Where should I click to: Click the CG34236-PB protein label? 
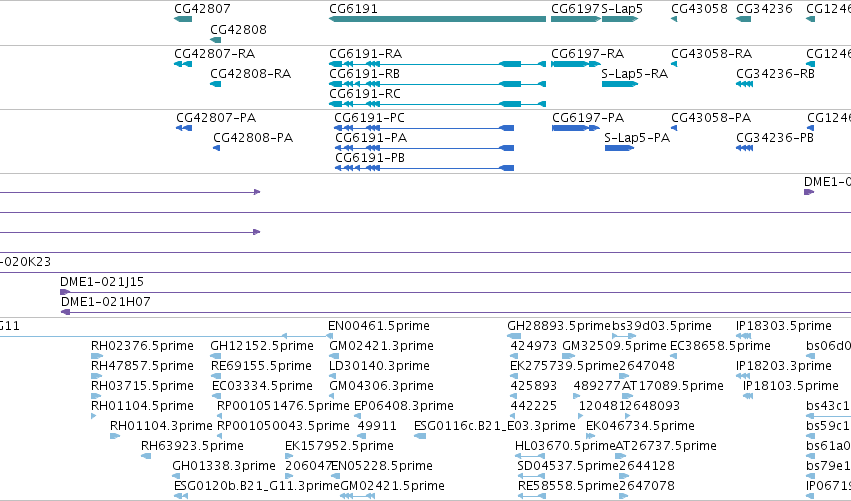coord(774,138)
